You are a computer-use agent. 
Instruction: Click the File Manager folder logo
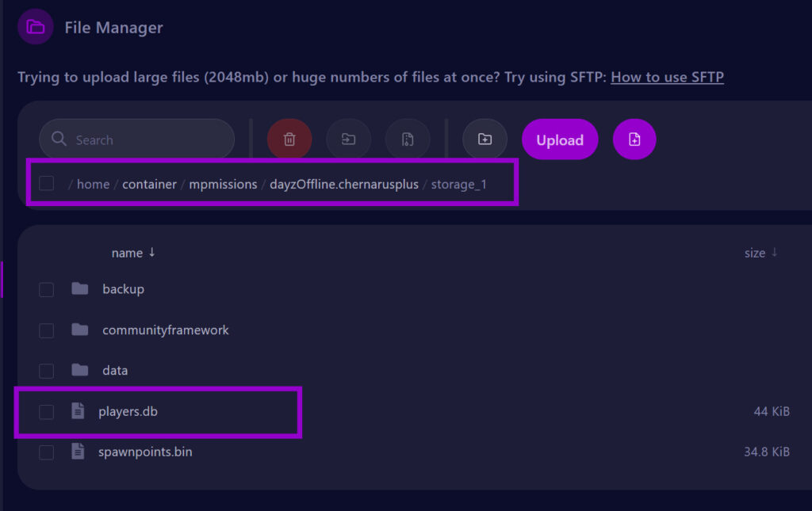(x=35, y=26)
